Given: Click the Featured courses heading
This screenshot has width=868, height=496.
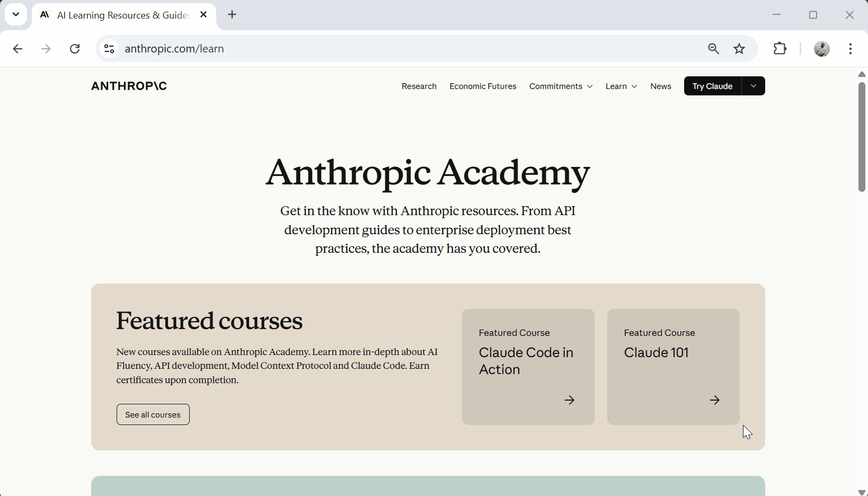Looking at the screenshot, I should tap(209, 321).
